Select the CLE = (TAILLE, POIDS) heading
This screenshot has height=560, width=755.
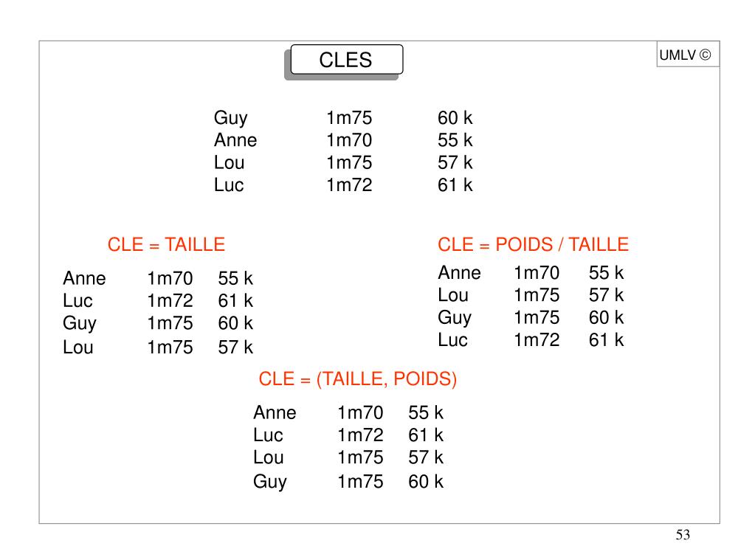(358, 379)
